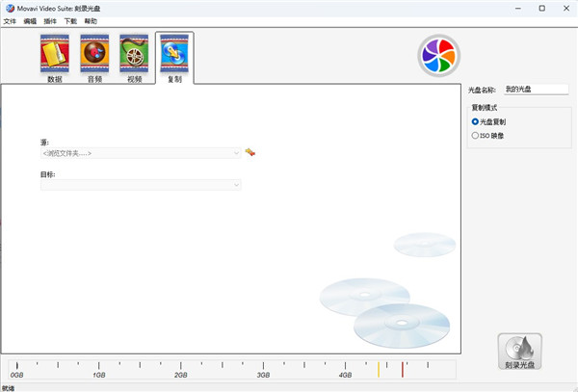
Task: Open the 编辑 menu
Action: pos(30,21)
